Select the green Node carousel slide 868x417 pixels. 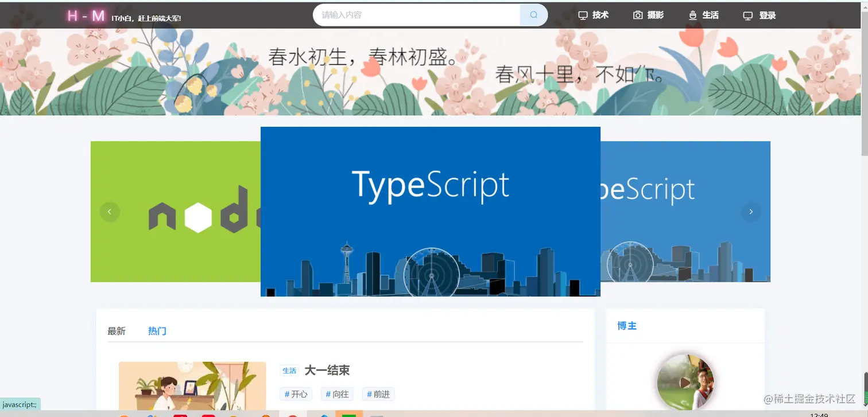(176, 212)
